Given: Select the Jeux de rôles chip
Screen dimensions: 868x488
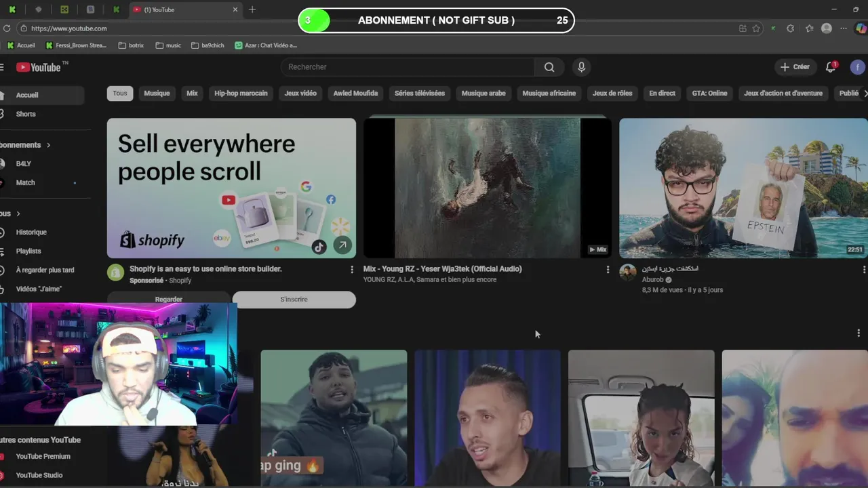Looking at the screenshot, I should pyautogui.click(x=612, y=94).
